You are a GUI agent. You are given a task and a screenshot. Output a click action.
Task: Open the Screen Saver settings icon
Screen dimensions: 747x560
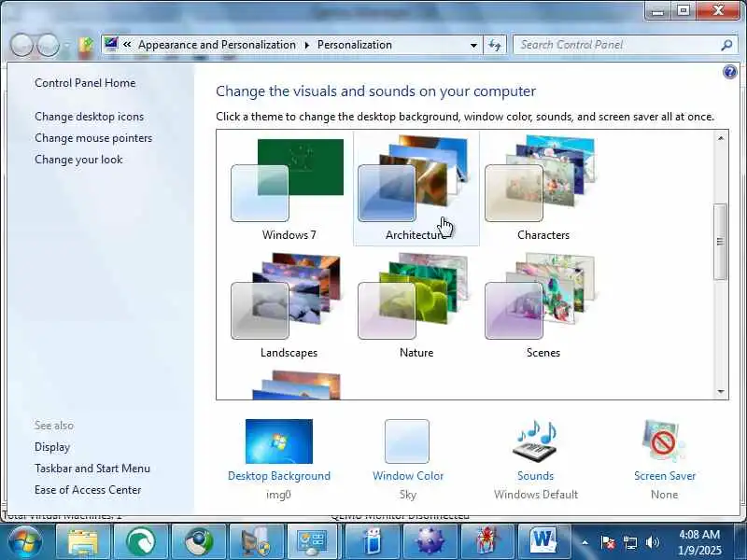coord(664,441)
